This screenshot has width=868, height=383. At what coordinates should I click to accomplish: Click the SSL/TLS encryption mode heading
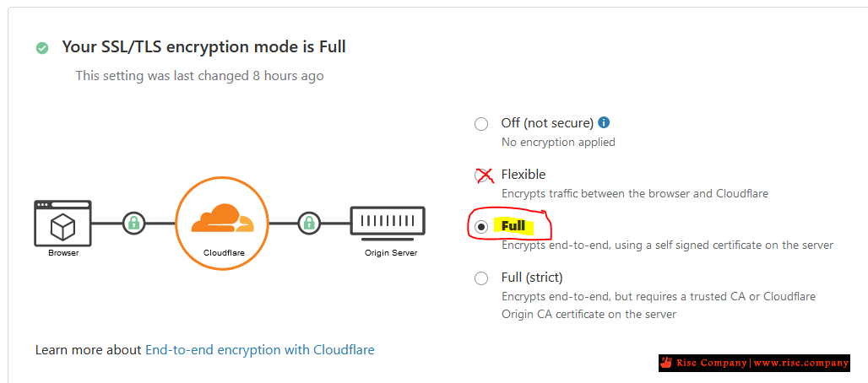tap(203, 47)
